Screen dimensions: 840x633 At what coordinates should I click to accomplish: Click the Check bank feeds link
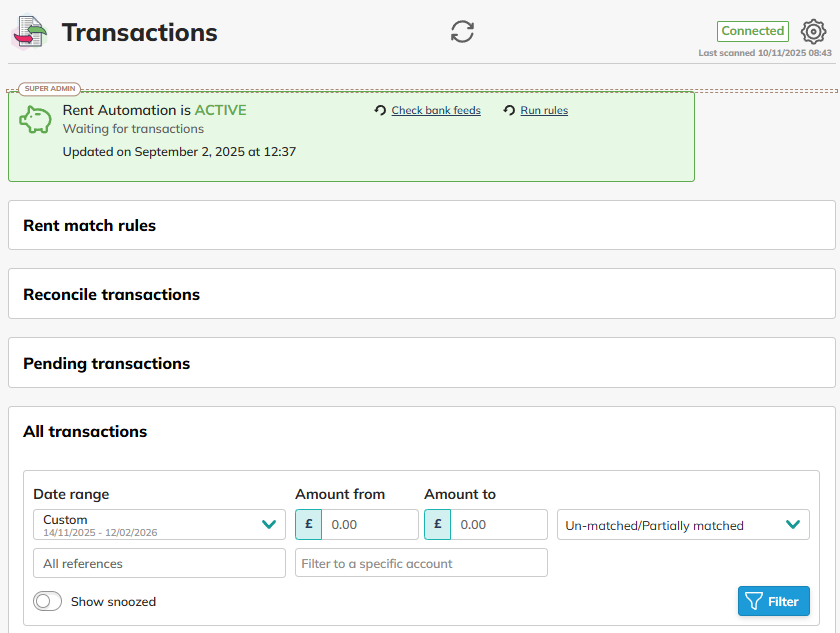[x=436, y=111]
